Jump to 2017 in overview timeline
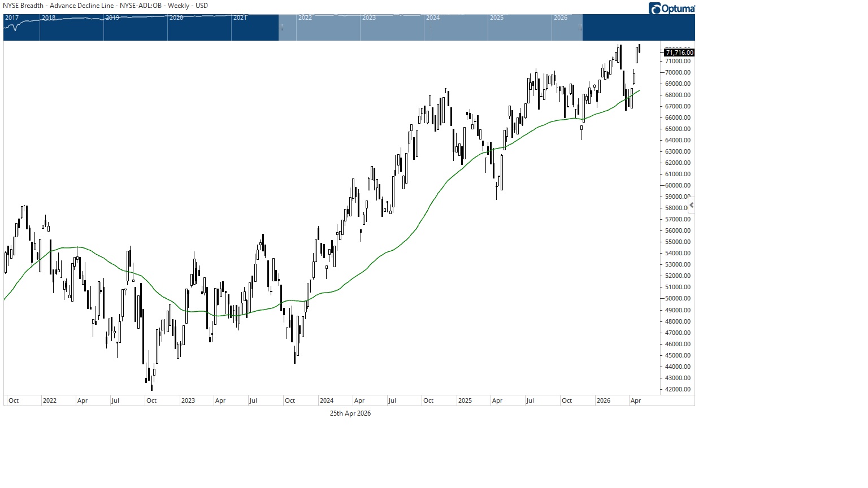Viewport: 868px width, 488px height. 12,18
